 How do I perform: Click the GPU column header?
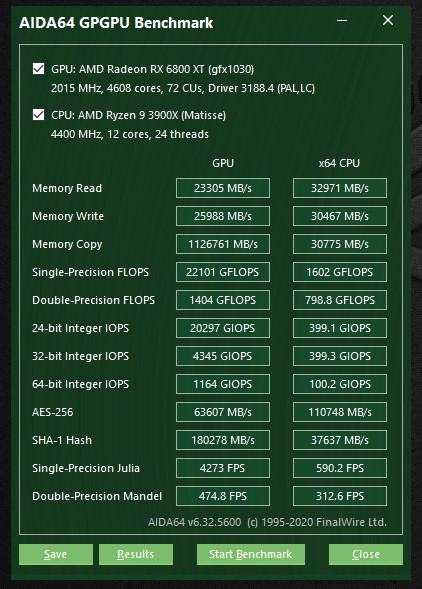223,163
